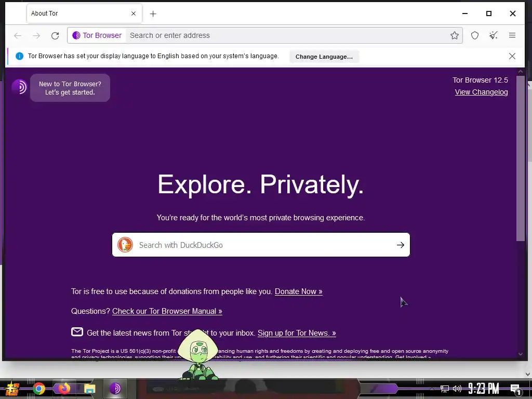
Task: Click the New Identity broom icon
Action: tap(494, 35)
